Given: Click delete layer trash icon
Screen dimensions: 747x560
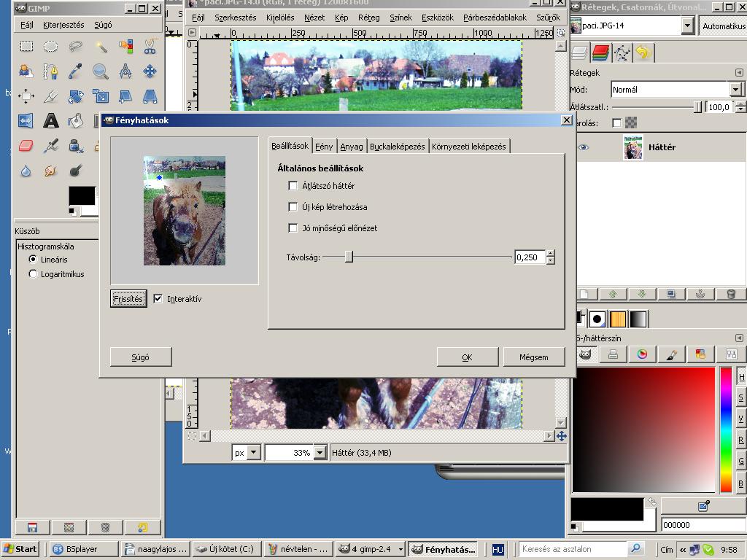Looking at the screenshot, I should pyautogui.click(x=731, y=294).
